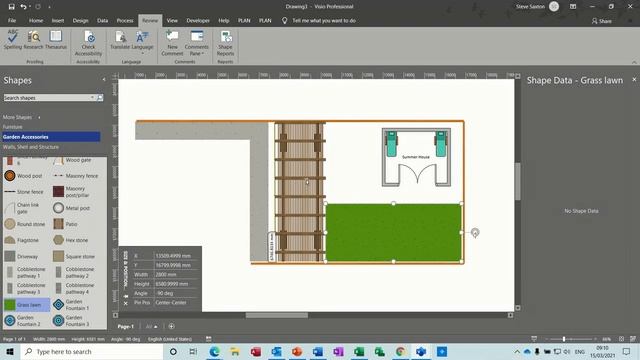Add a new page with plus button

point(171,326)
